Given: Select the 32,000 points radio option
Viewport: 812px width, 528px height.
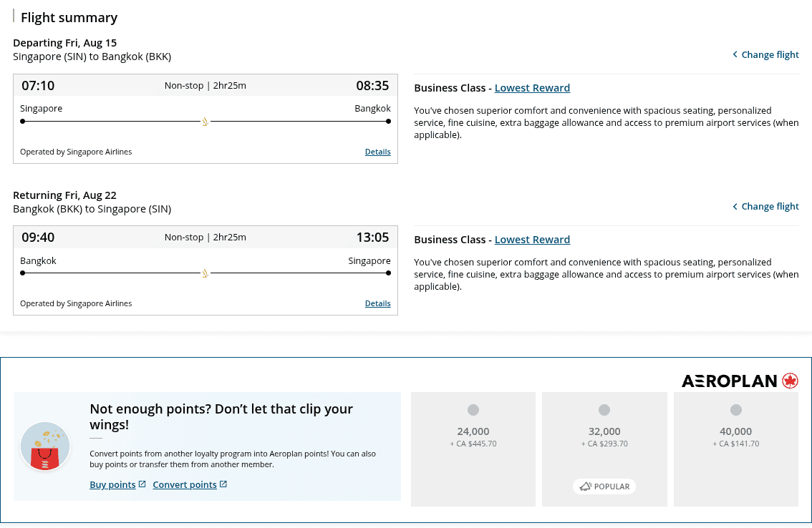Looking at the screenshot, I should point(604,410).
